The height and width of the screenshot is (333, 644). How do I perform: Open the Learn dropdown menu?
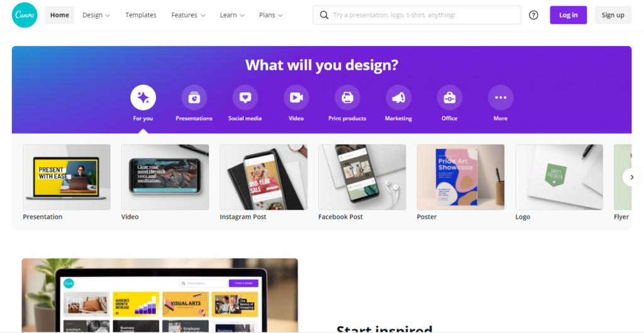[232, 15]
